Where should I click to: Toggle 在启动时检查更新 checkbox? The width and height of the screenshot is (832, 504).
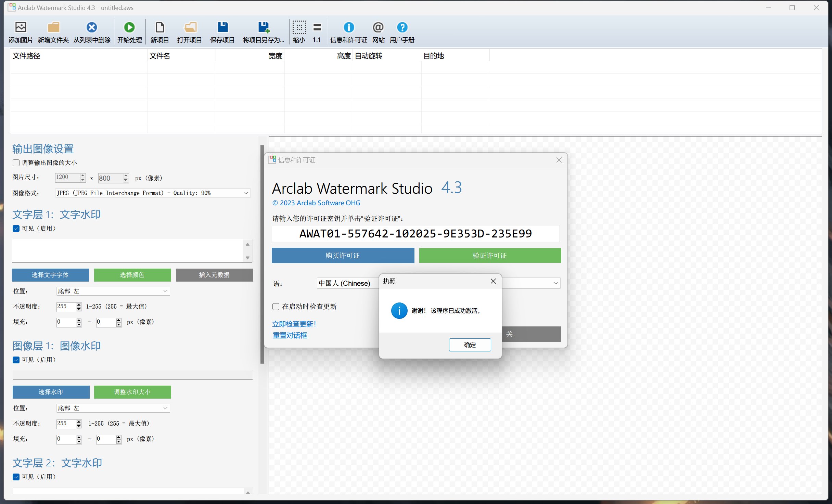(x=276, y=306)
